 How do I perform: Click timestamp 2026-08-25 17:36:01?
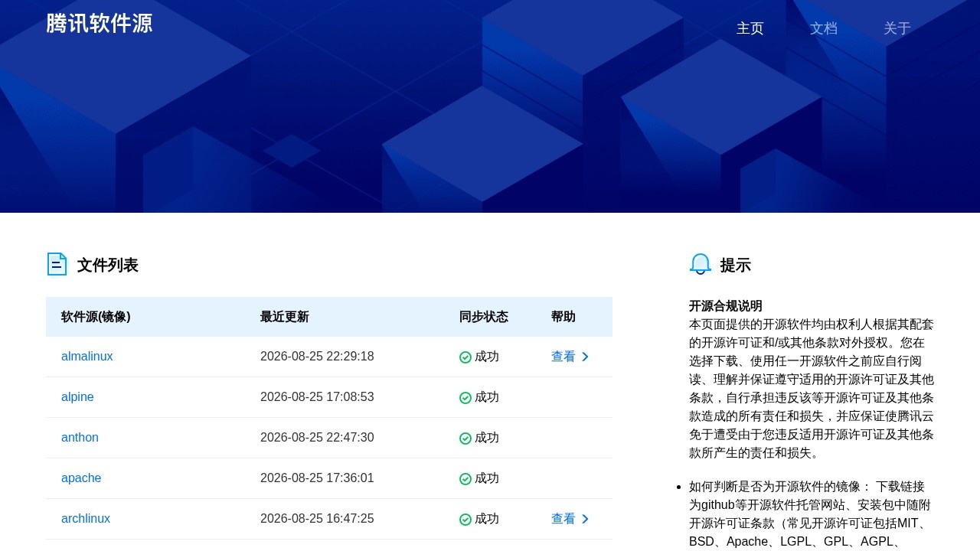317,478
